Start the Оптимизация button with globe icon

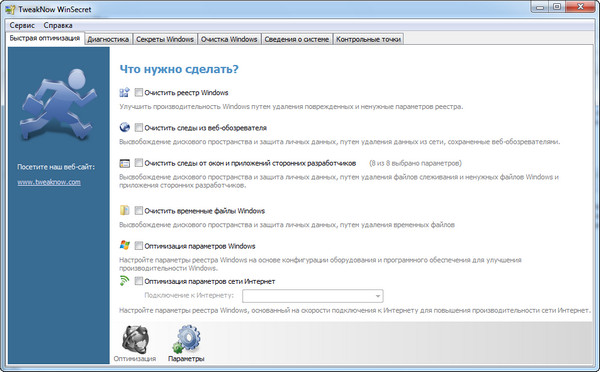[x=135, y=344]
